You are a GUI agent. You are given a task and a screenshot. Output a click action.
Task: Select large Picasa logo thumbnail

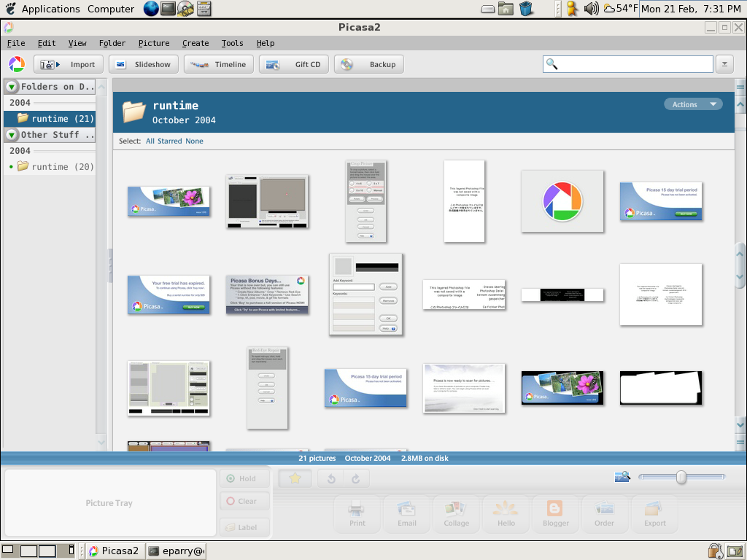[x=562, y=201]
